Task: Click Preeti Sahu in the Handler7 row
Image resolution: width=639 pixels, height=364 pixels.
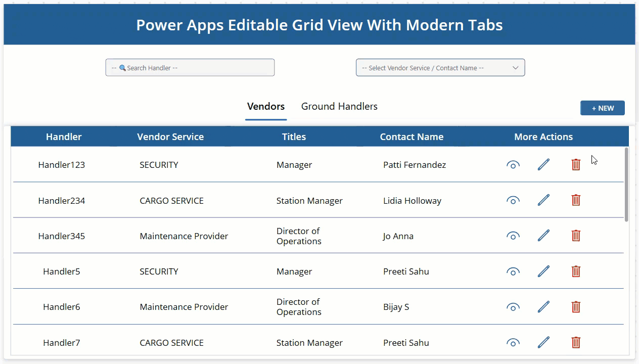Action: (x=406, y=343)
